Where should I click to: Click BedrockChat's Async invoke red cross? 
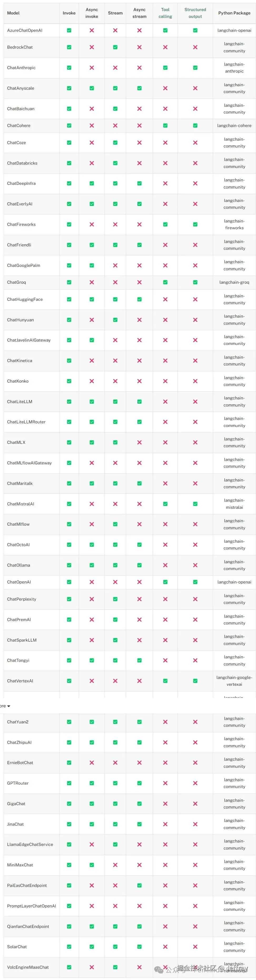(92, 47)
